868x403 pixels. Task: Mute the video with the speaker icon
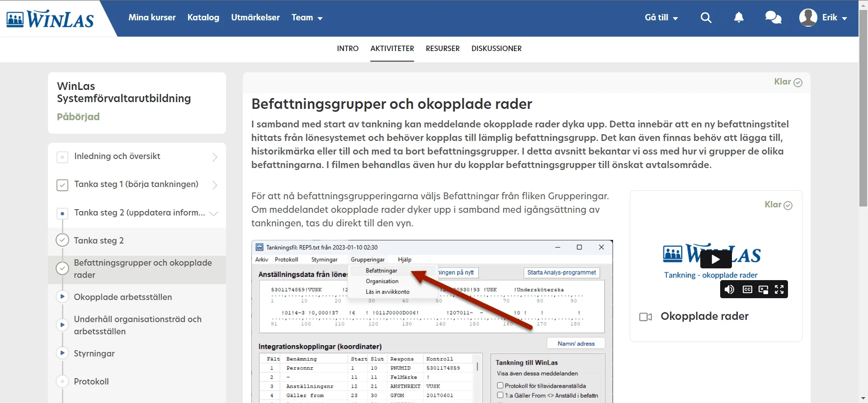point(729,290)
